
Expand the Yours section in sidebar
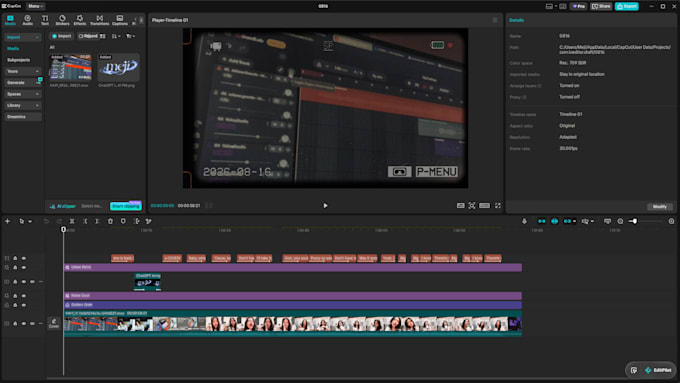coord(23,71)
